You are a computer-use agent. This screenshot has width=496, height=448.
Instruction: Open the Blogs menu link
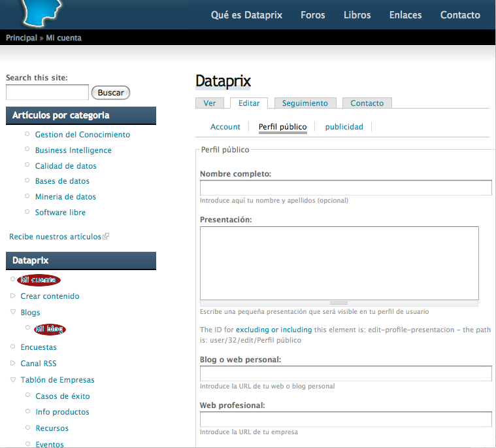click(x=30, y=313)
